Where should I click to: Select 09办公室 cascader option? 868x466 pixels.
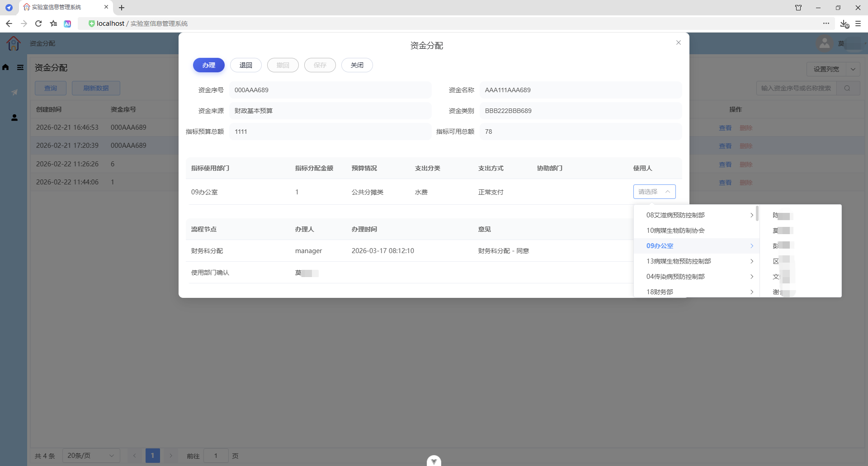point(697,246)
